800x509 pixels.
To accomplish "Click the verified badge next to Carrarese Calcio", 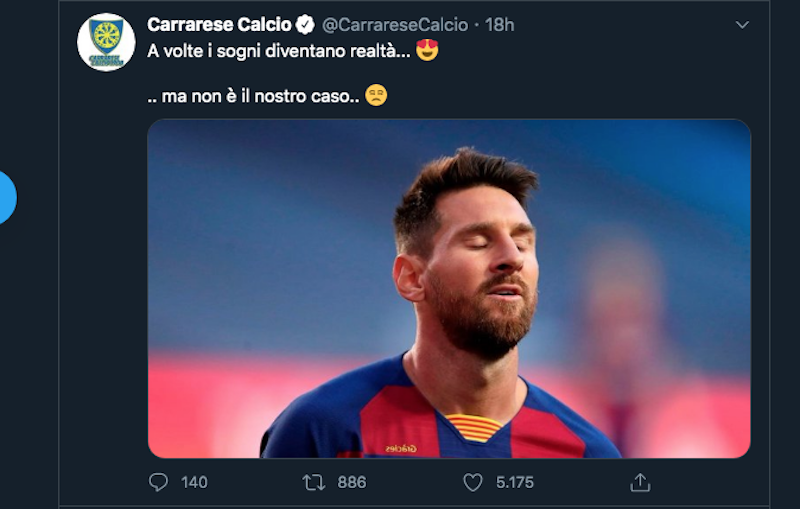I will 305,24.
